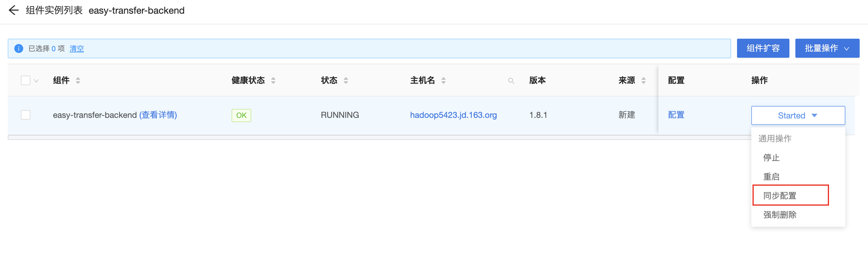Click the blue info icon in the selection banner

pos(19,49)
